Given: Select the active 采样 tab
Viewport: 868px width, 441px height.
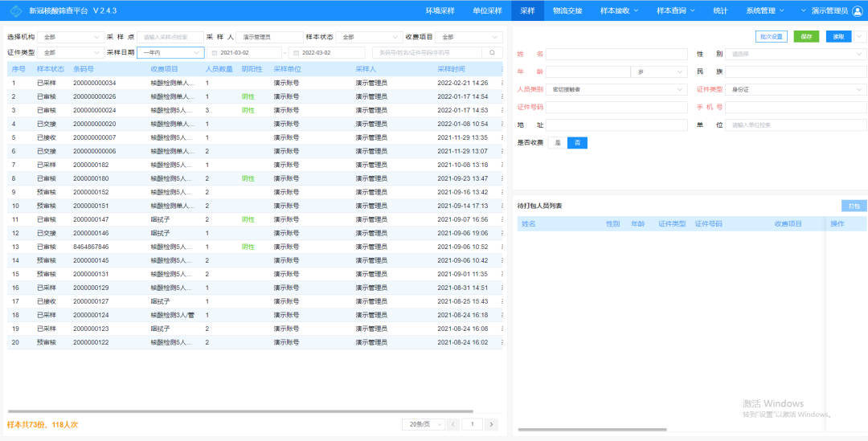Looking at the screenshot, I should pos(527,10).
